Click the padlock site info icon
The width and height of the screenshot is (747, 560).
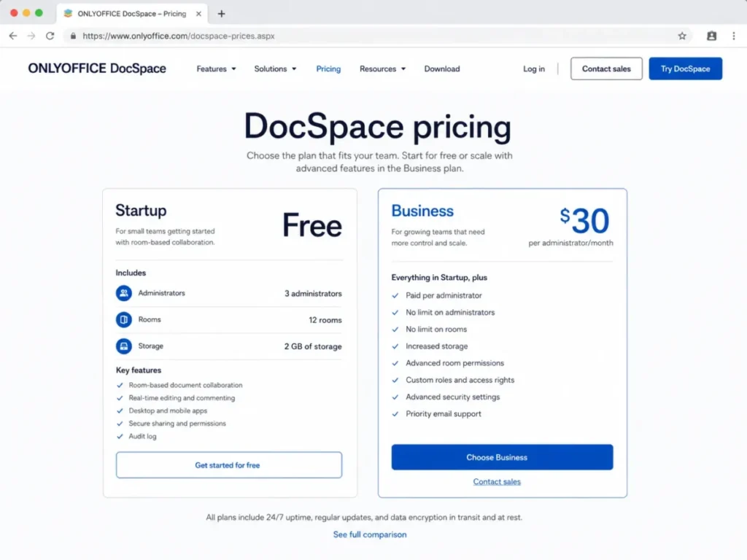coord(73,36)
